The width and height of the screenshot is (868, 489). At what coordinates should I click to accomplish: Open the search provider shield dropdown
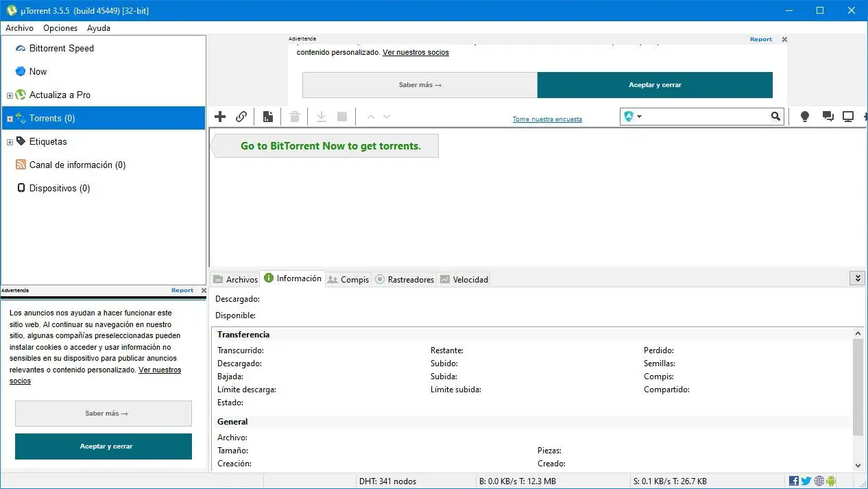pyautogui.click(x=633, y=117)
